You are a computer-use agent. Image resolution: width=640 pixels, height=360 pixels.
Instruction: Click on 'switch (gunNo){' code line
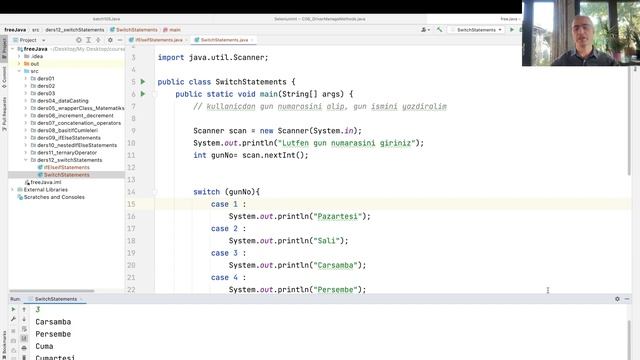[x=227, y=192]
